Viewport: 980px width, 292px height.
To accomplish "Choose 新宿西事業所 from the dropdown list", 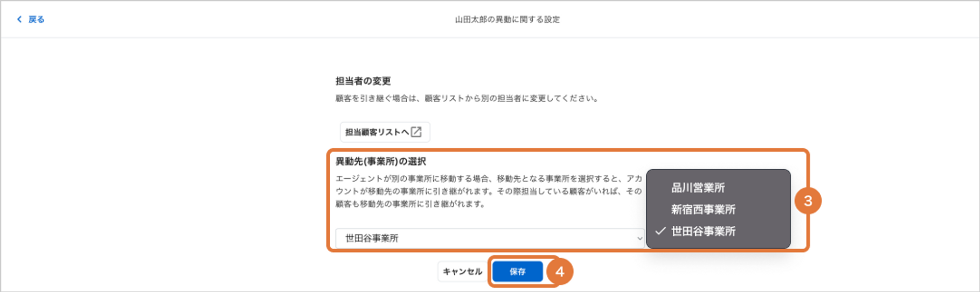I will [x=703, y=210].
